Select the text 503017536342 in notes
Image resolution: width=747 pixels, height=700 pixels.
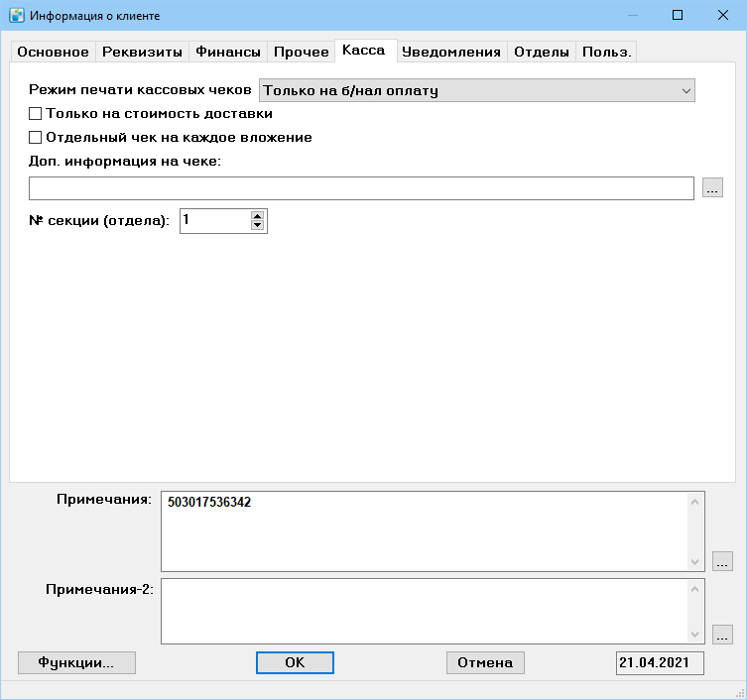pos(209,503)
